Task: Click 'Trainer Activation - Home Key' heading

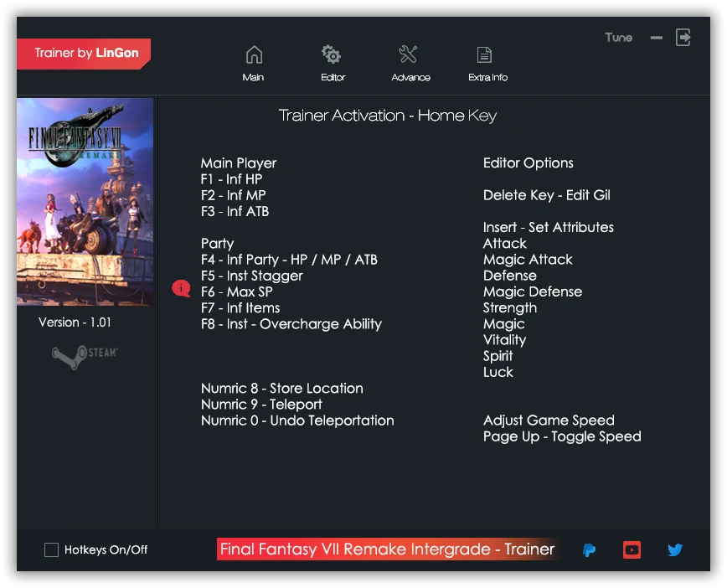Action: (388, 116)
